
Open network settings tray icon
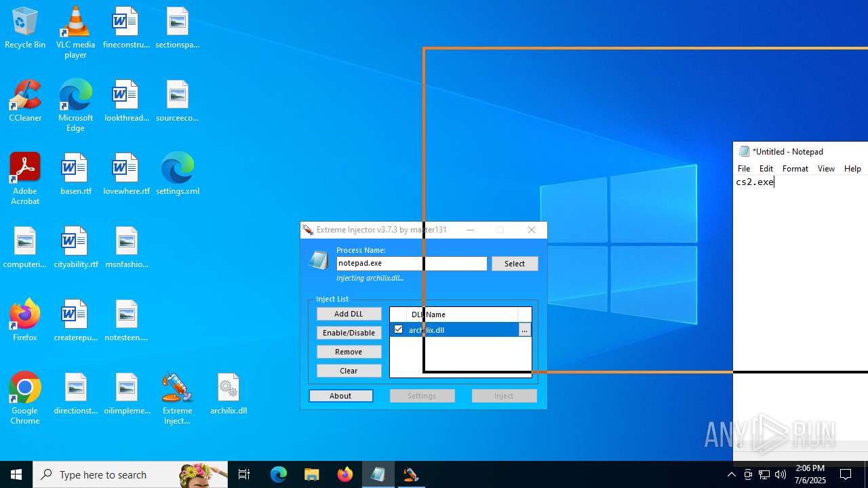[764, 474]
